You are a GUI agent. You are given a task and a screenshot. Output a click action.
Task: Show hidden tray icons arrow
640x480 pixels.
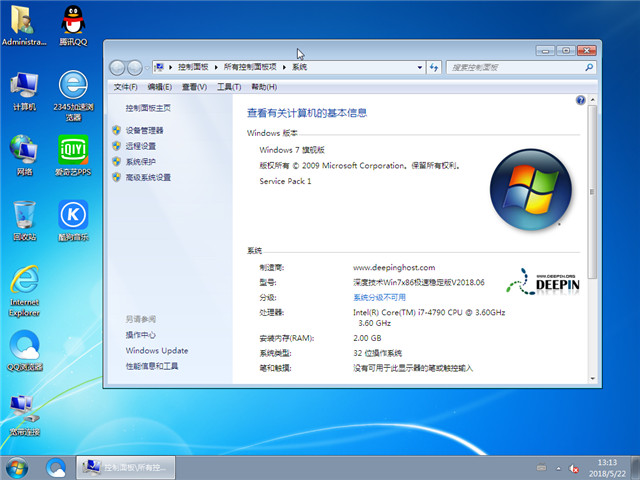point(558,469)
